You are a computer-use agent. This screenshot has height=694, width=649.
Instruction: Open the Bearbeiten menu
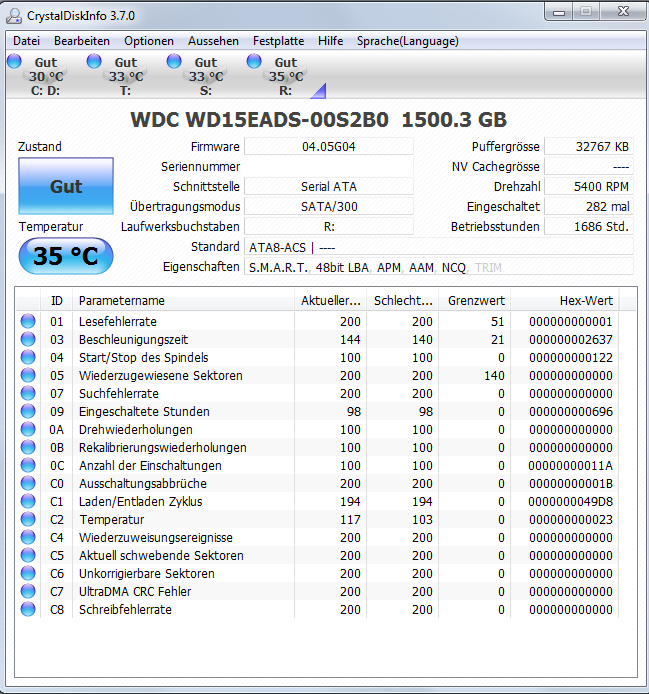[x=82, y=41]
